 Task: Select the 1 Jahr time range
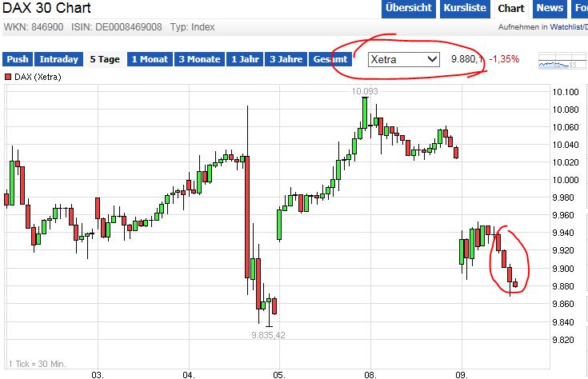pyautogui.click(x=245, y=59)
